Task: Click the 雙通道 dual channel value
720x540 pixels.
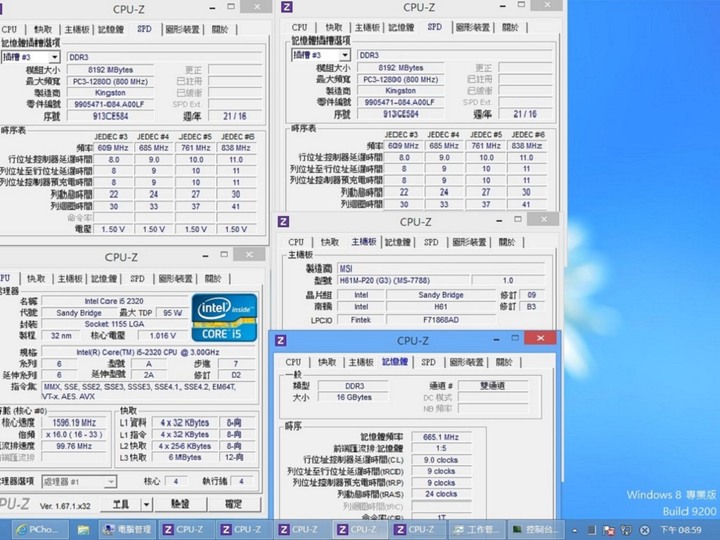Action: pos(493,386)
